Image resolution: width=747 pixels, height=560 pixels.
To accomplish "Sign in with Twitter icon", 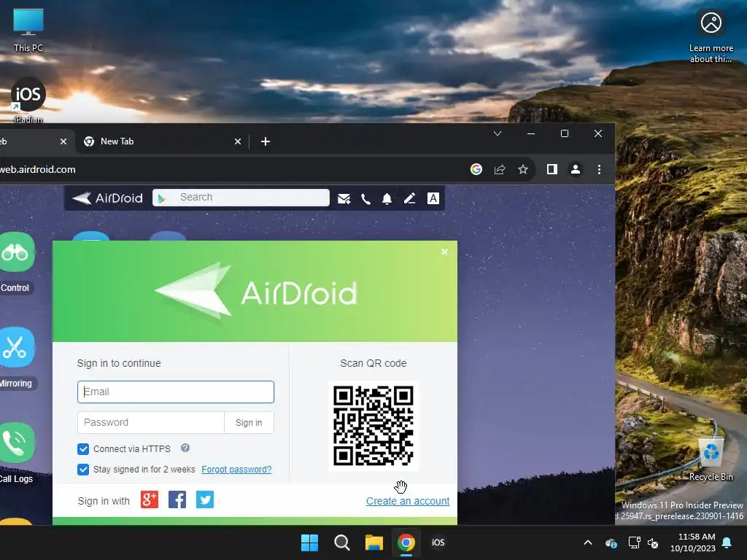I will point(205,499).
